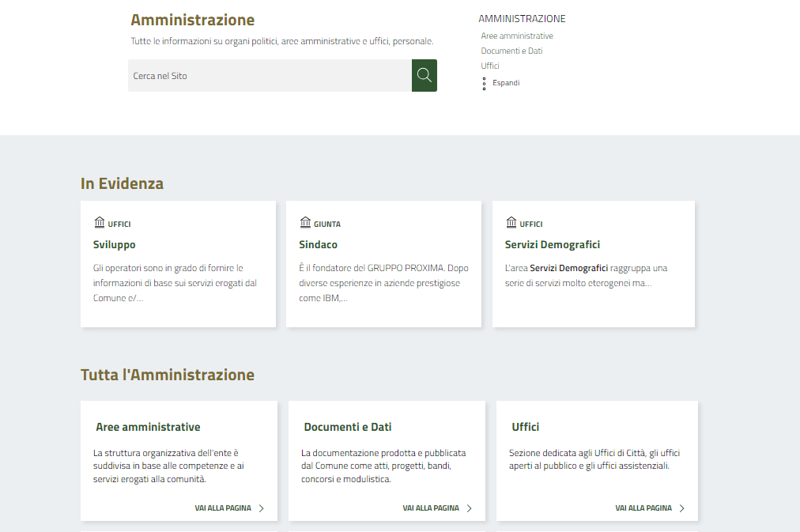Click the arrow icon in Documenti e Dati card
Image resolution: width=800 pixels, height=532 pixels.
(469, 508)
